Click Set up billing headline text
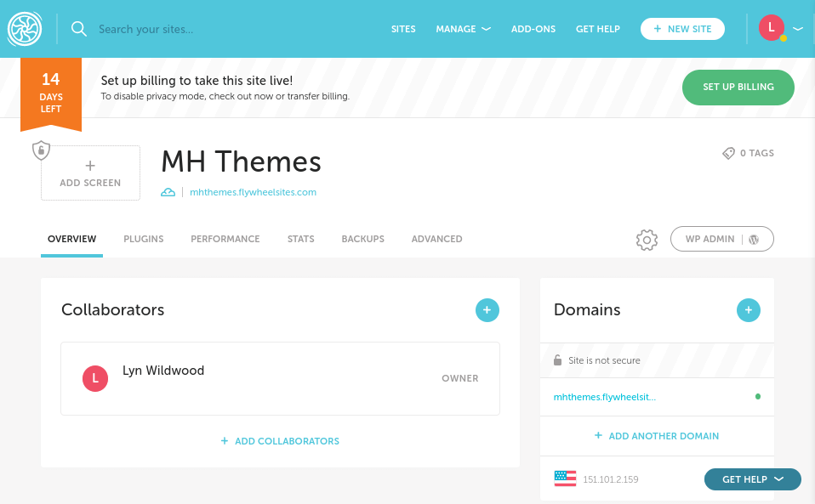Viewport: 815px width, 504px height. [197, 81]
